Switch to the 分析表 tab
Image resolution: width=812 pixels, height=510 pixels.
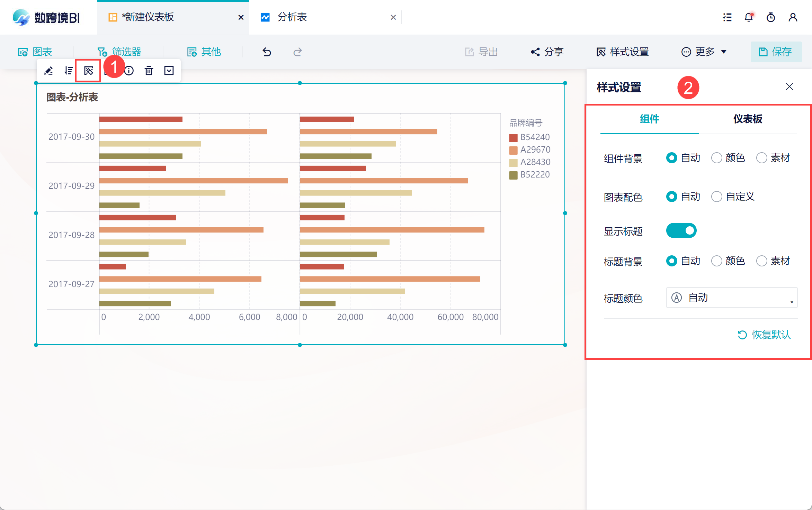[x=292, y=17]
